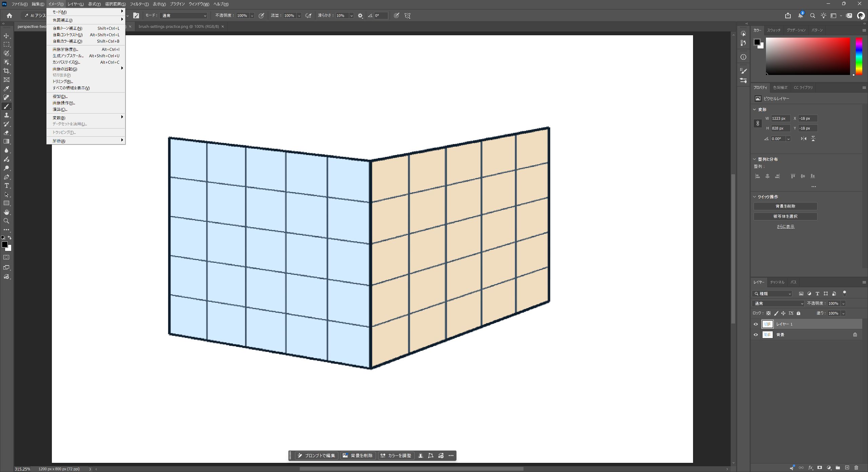The height and width of the screenshot is (472, 868).
Task: Select the Zoom tool
Action: [x=6, y=221]
